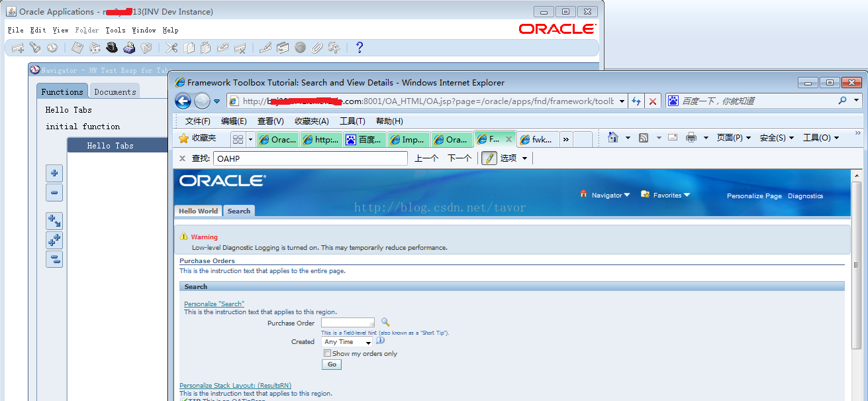The width and height of the screenshot is (868, 401).
Task: Click the IE Stop red X icon
Action: coord(653,101)
